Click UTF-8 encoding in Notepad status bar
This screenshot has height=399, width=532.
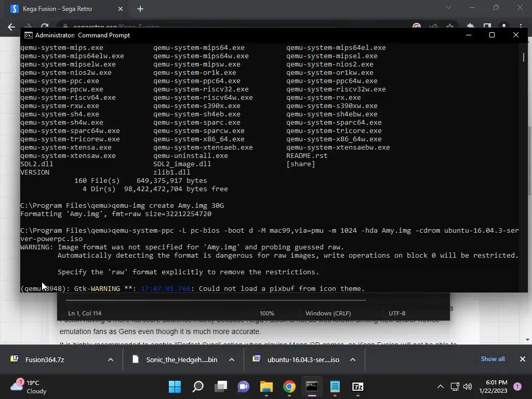(397, 313)
